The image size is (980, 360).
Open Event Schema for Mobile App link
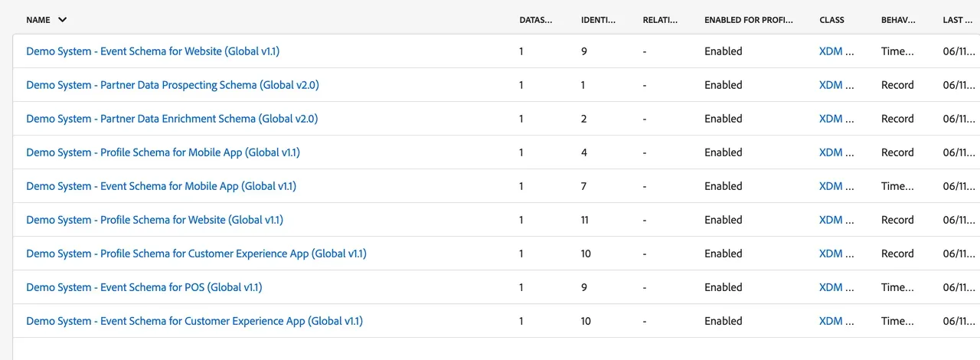tap(161, 186)
